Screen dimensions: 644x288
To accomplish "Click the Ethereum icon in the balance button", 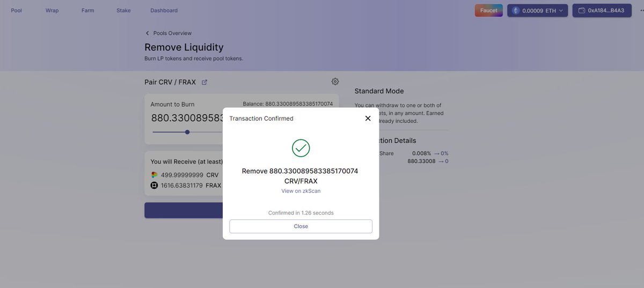I will pyautogui.click(x=516, y=10).
